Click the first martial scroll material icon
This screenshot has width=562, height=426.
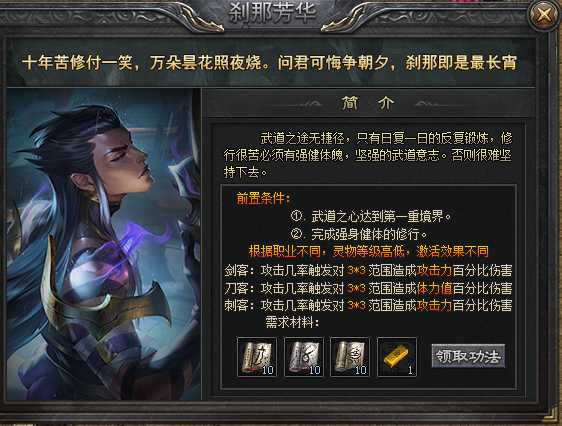click(257, 357)
